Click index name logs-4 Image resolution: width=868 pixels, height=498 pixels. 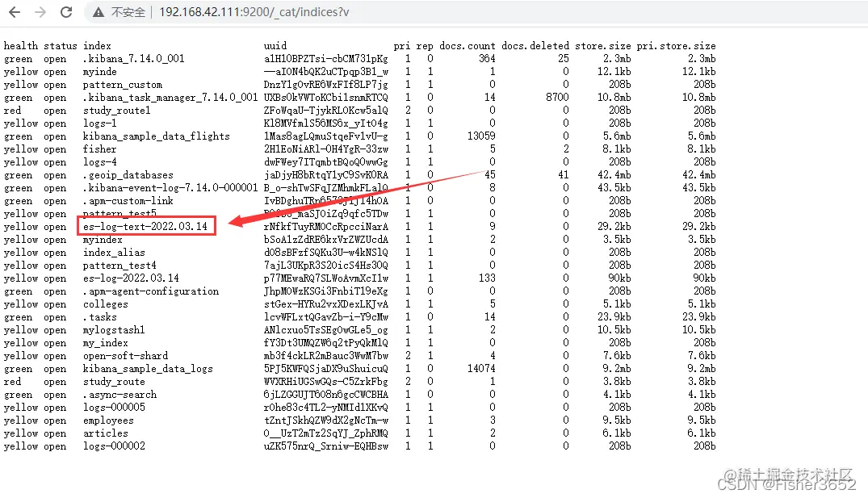pos(99,162)
